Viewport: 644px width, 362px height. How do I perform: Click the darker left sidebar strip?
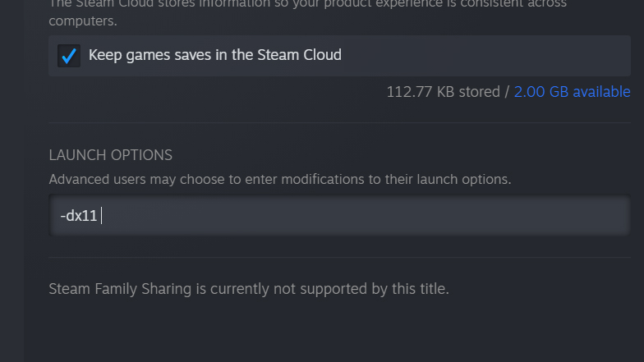11,181
